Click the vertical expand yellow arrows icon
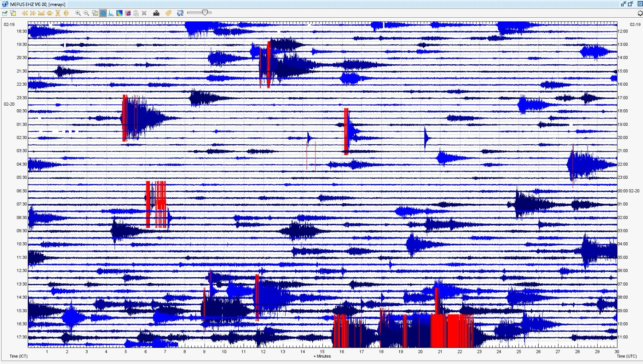 [x=65, y=12]
